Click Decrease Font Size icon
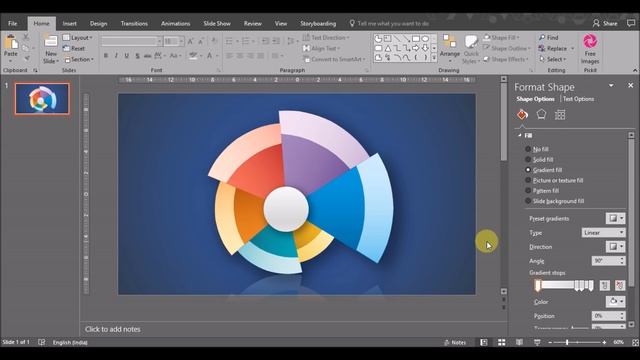 pyautogui.click(x=201, y=41)
